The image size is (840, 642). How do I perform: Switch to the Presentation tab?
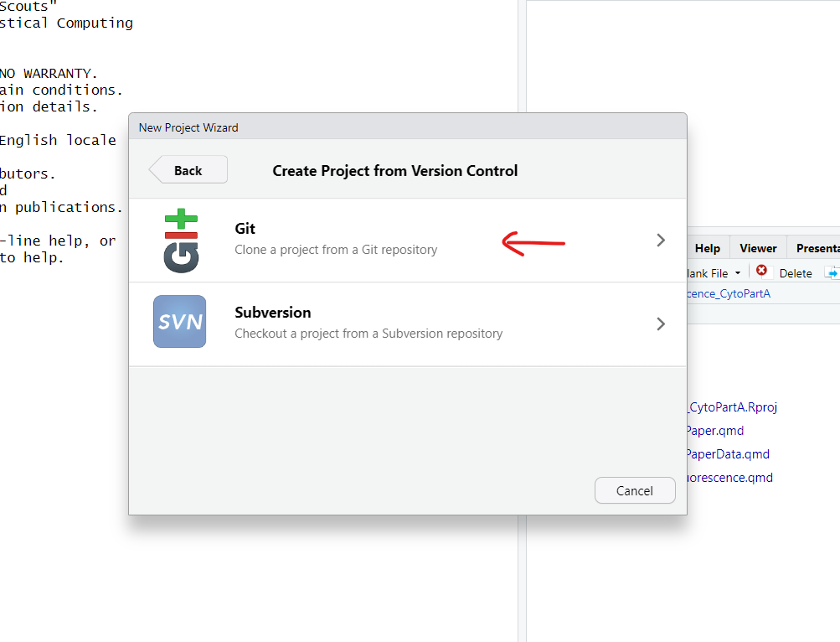pos(817,248)
